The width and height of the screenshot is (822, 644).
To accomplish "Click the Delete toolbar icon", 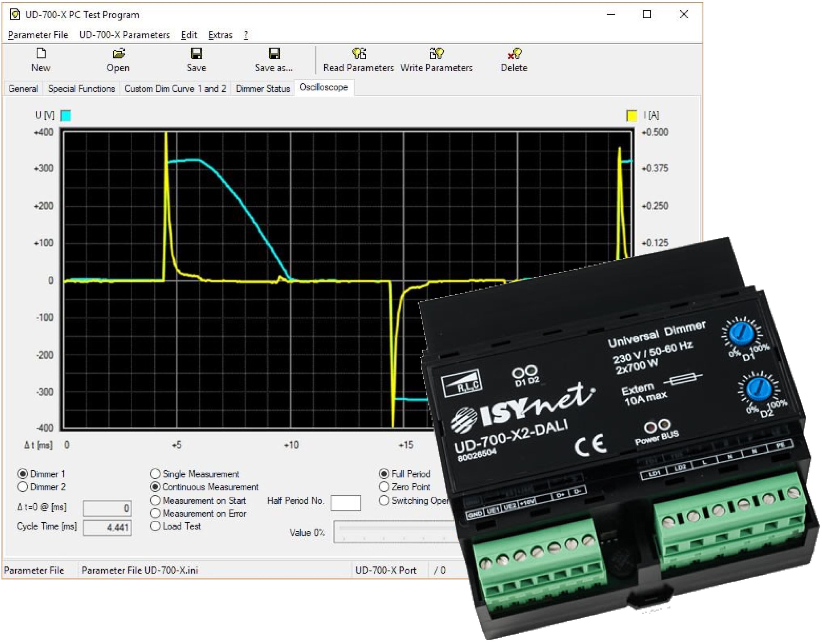I will tap(514, 53).
